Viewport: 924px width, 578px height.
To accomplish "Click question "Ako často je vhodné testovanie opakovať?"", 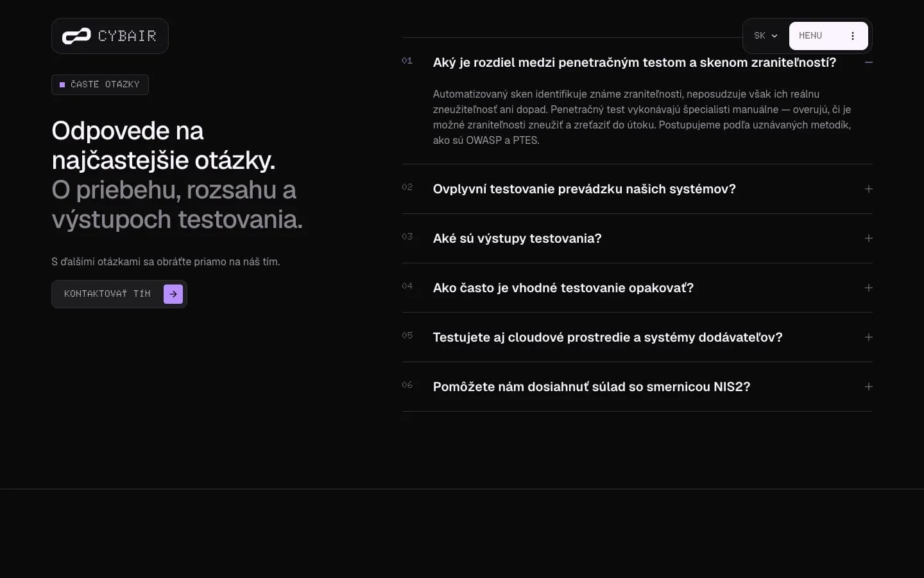I will pyautogui.click(x=563, y=288).
